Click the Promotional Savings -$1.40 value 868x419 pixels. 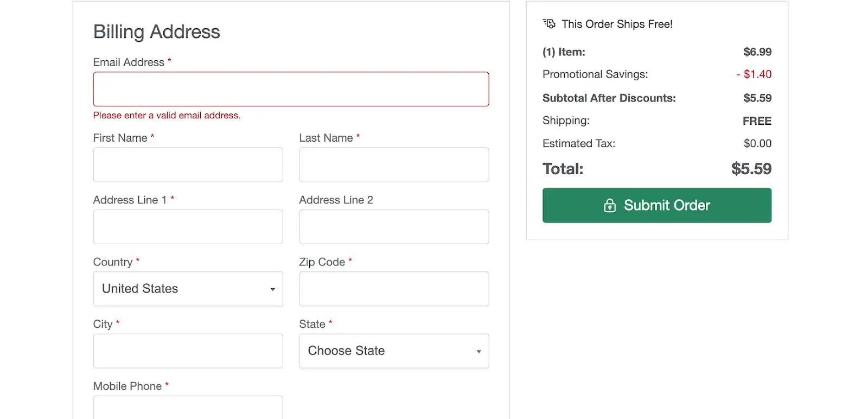click(x=754, y=74)
